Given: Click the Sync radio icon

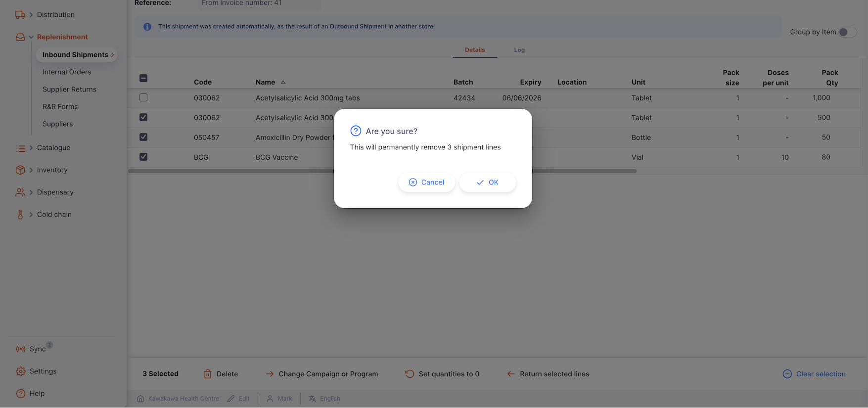Looking at the screenshot, I should (21, 349).
